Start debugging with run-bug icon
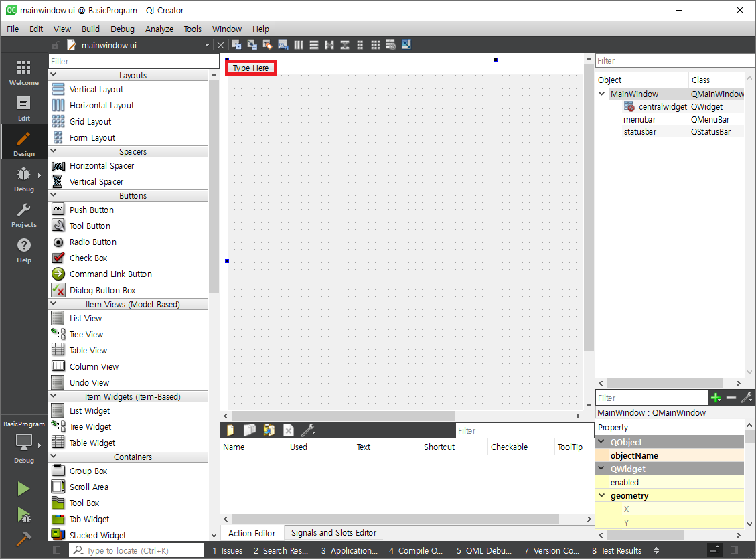 (x=23, y=515)
